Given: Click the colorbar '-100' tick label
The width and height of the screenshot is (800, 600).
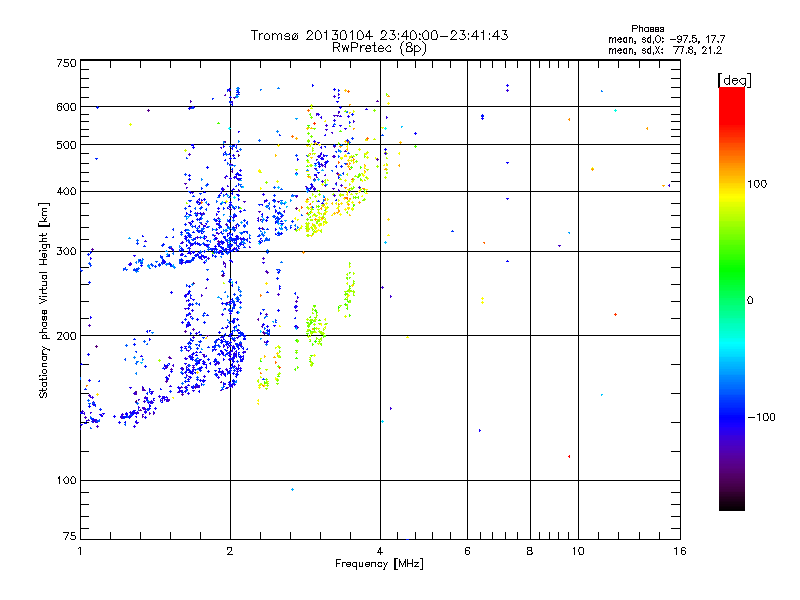Looking at the screenshot, I should click(762, 417).
